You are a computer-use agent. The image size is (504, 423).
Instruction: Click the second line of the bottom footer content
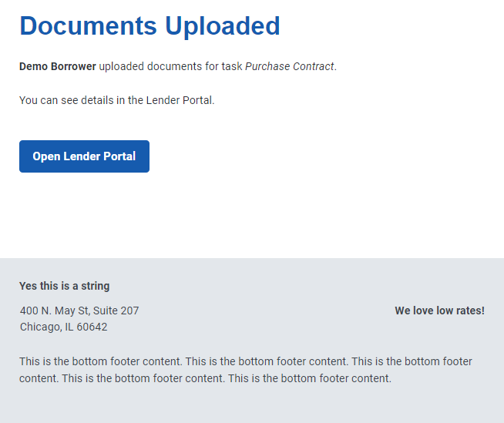tap(206, 378)
